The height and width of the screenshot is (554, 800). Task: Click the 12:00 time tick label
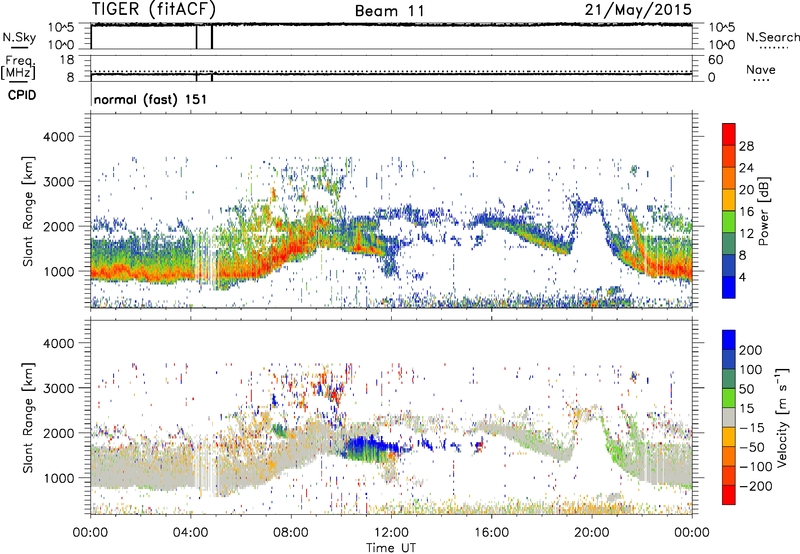391,533
